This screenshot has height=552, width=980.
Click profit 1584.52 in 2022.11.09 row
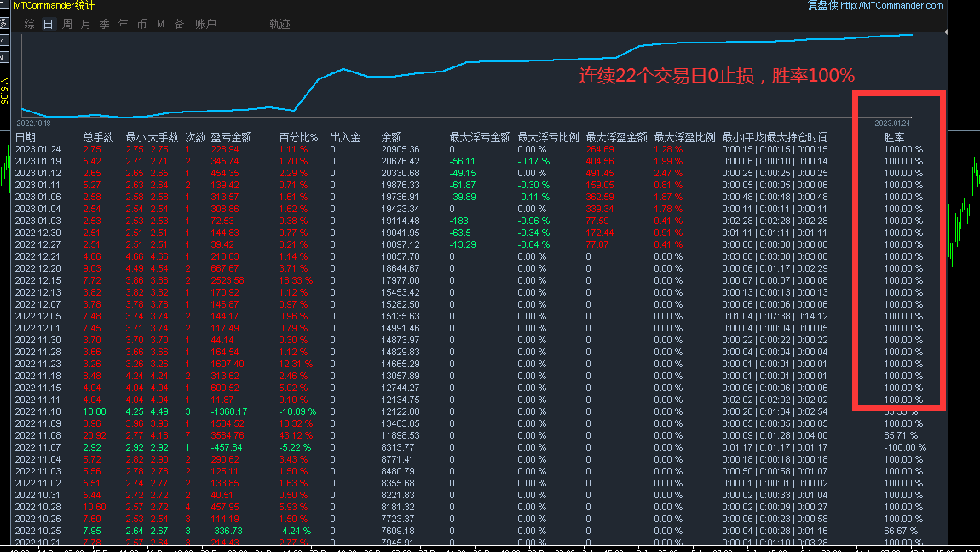[x=228, y=423]
